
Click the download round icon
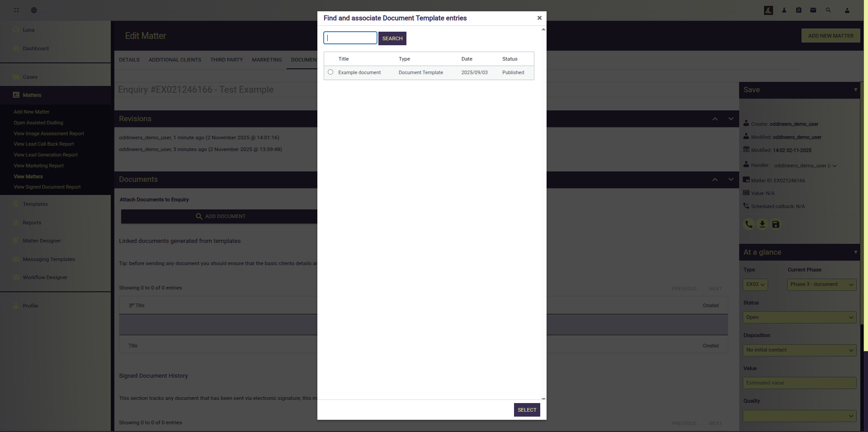(762, 224)
